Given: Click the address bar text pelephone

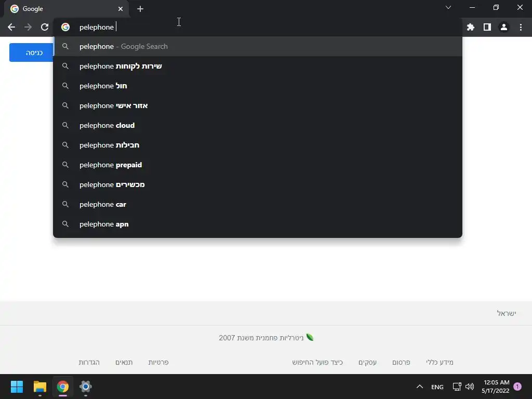Looking at the screenshot, I should pyautogui.click(x=96, y=27).
